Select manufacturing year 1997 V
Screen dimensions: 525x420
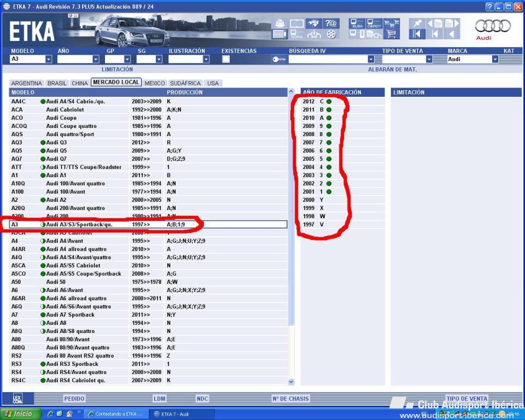click(x=342, y=224)
